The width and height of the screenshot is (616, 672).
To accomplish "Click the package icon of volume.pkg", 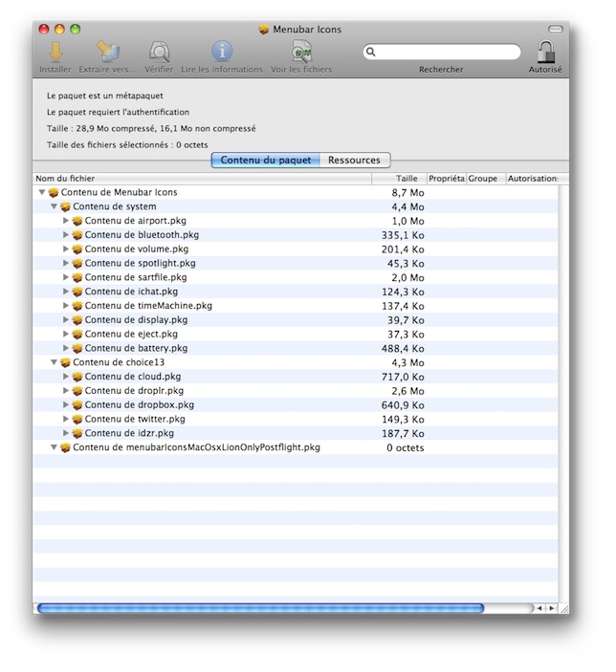I will coord(77,249).
